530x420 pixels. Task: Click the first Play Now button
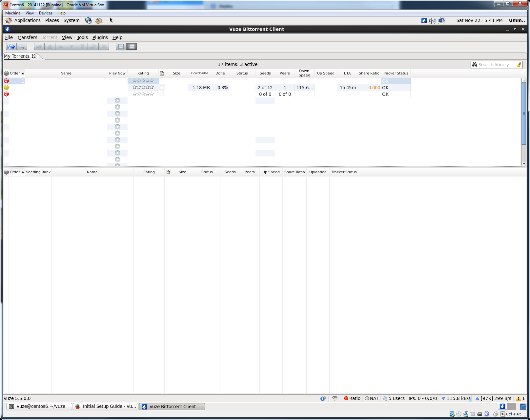coord(117,100)
